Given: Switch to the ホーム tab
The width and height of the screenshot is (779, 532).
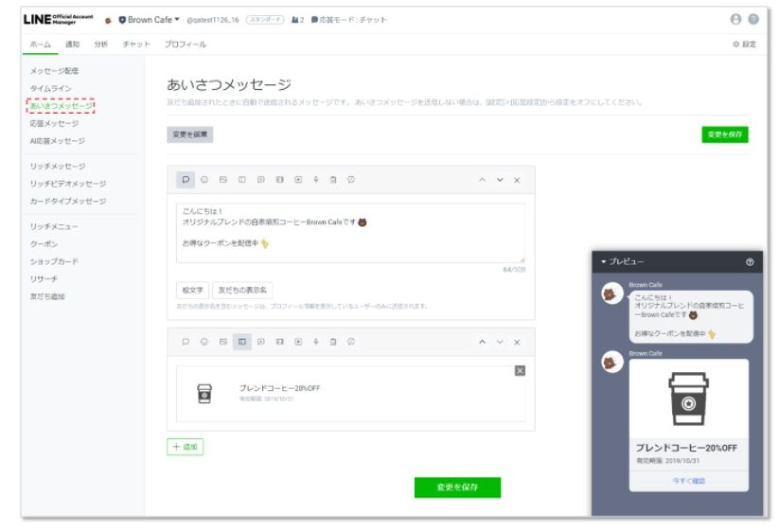Looking at the screenshot, I should [x=41, y=44].
